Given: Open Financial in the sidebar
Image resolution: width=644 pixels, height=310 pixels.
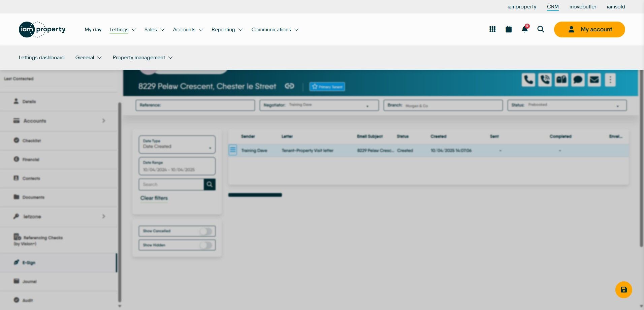Looking at the screenshot, I should 59,159.
